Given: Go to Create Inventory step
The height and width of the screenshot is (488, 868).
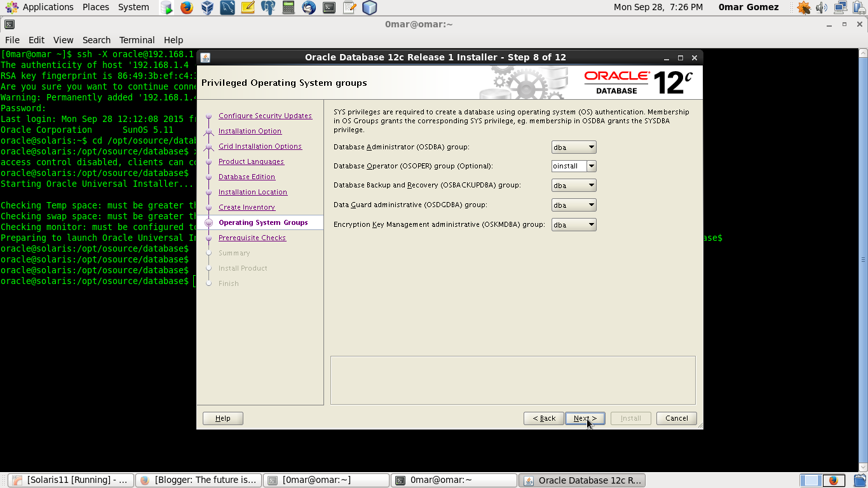Looking at the screenshot, I should 247,207.
